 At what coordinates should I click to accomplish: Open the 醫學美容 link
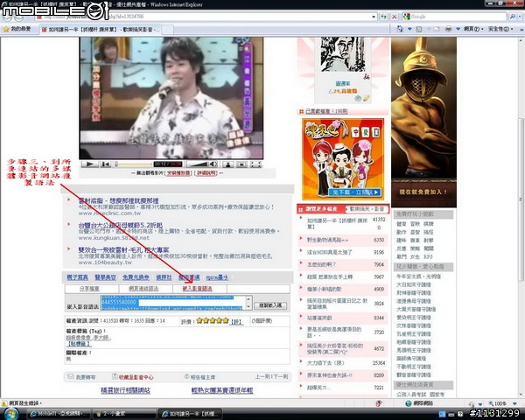106,277
